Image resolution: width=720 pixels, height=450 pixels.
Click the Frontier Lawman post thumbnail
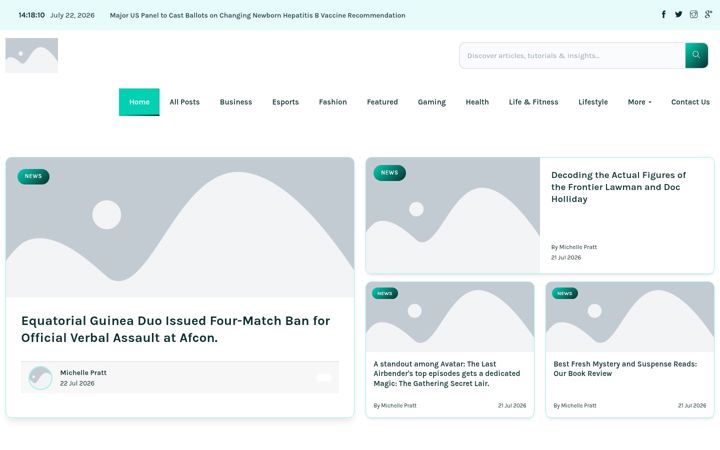pos(453,215)
